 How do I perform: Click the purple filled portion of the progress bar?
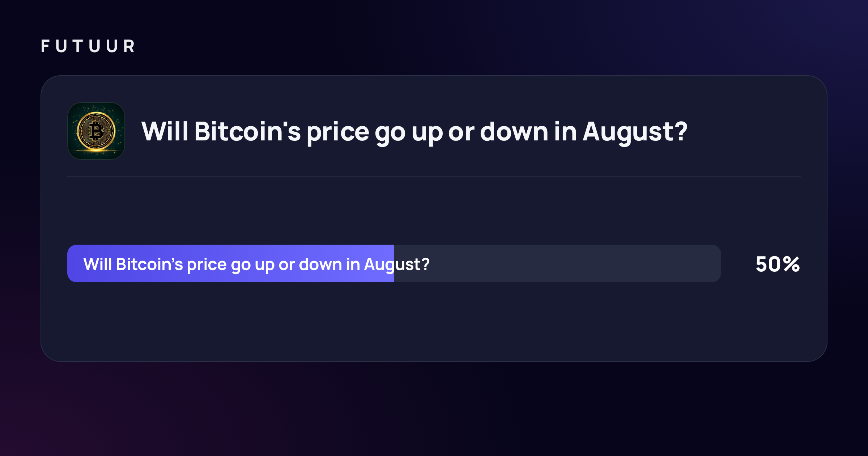pos(231,263)
